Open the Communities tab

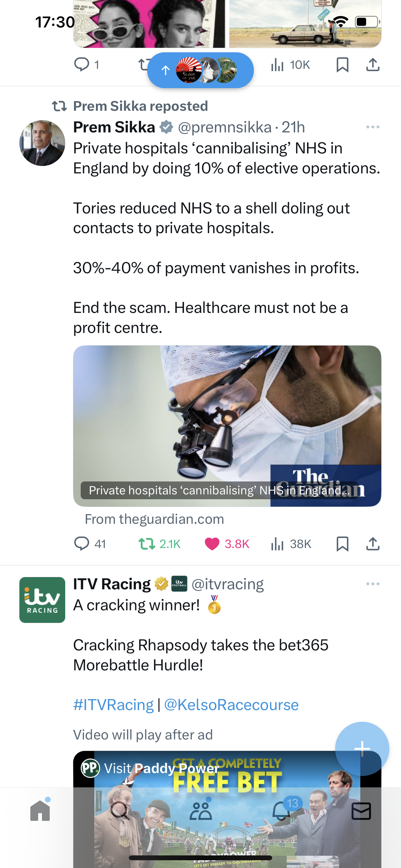click(x=200, y=811)
